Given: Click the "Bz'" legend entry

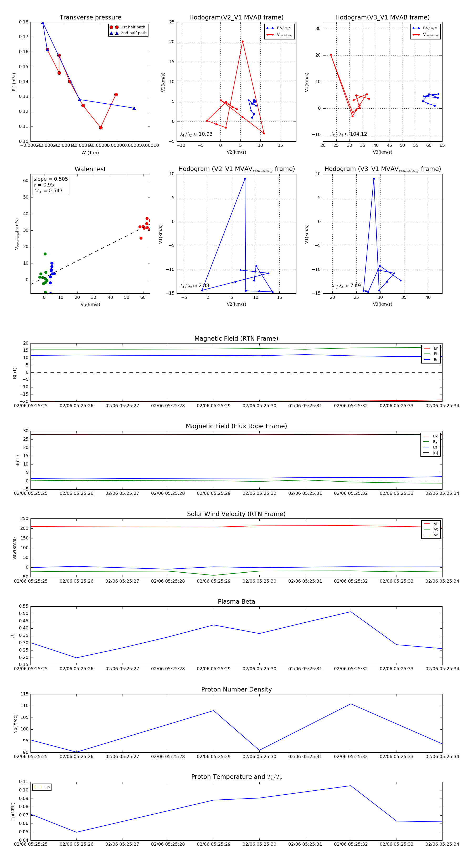Looking at the screenshot, I should 431,447.
